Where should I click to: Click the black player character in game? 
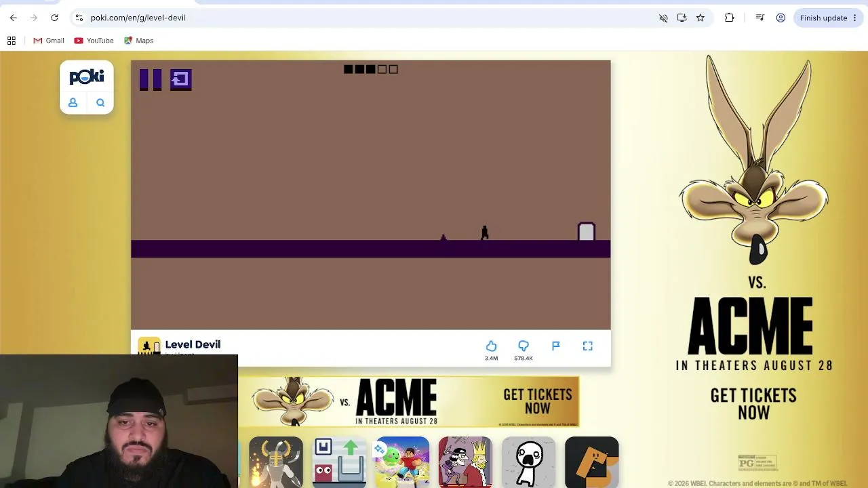[x=484, y=232]
